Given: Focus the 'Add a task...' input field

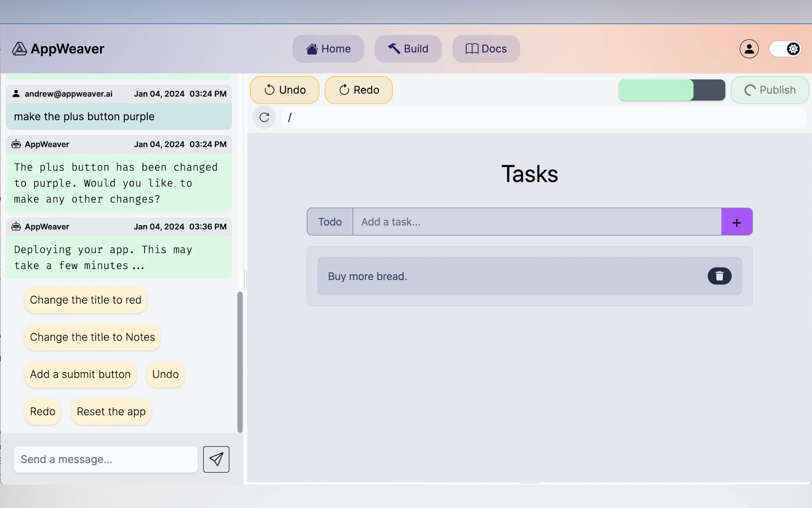Looking at the screenshot, I should pyautogui.click(x=536, y=222).
